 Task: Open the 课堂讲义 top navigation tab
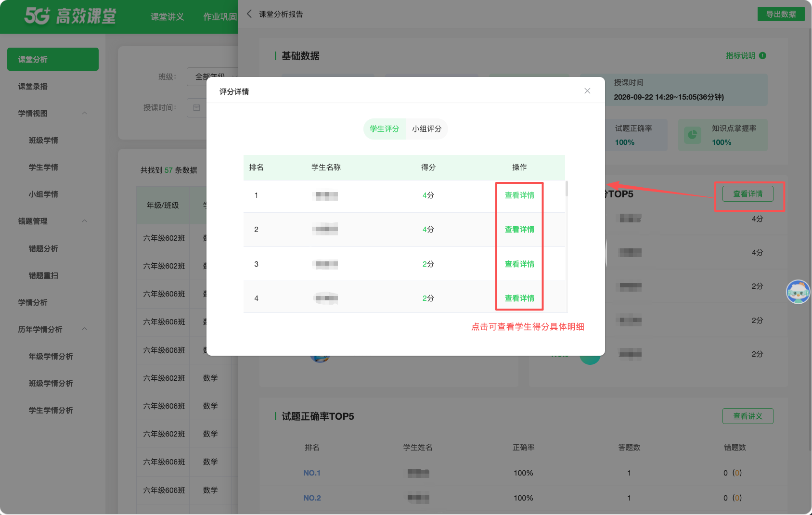(167, 17)
